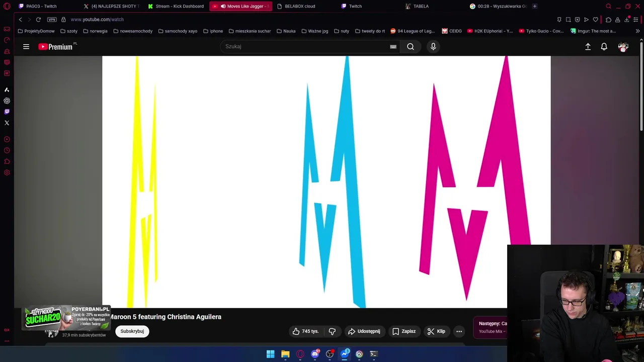This screenshot has width=644, height=362.
Task: Open the iphone bookmarks folder
Action: [x=213, y=31]
